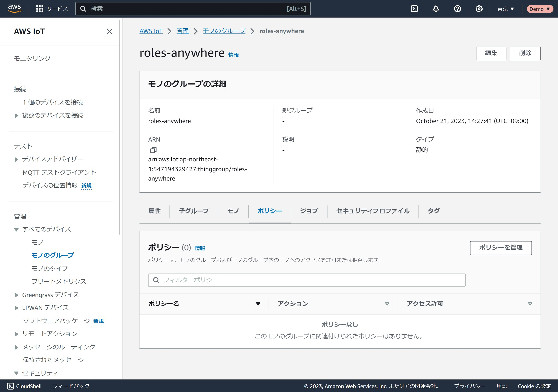Open the 東京 region dropdown

(x=505, y=9)
